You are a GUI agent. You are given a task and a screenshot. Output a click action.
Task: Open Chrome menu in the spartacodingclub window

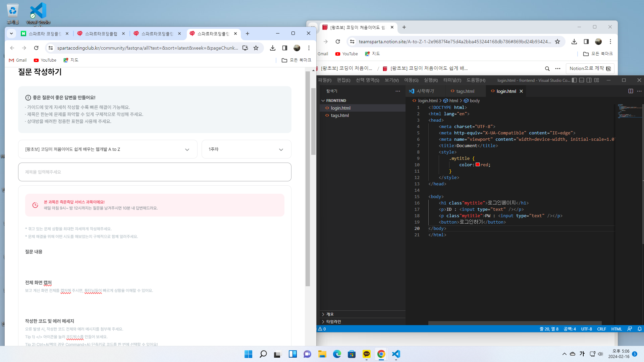pyautogui.click(x=309, y=48)
